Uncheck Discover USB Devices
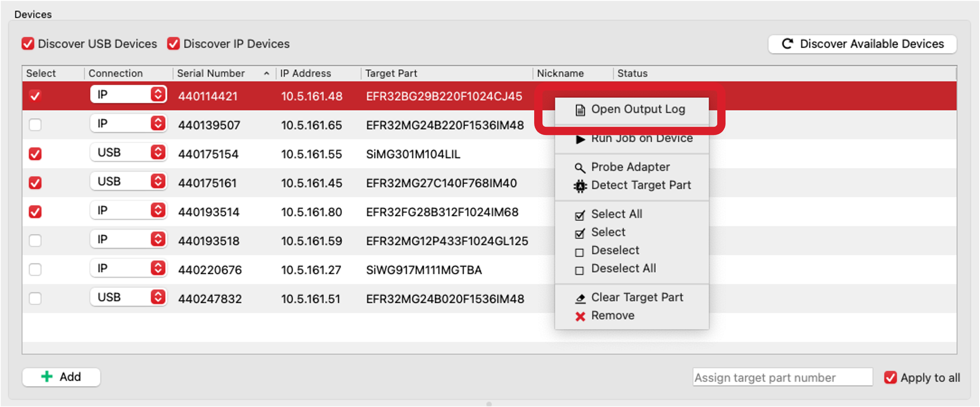 click(x=28, y=43)
